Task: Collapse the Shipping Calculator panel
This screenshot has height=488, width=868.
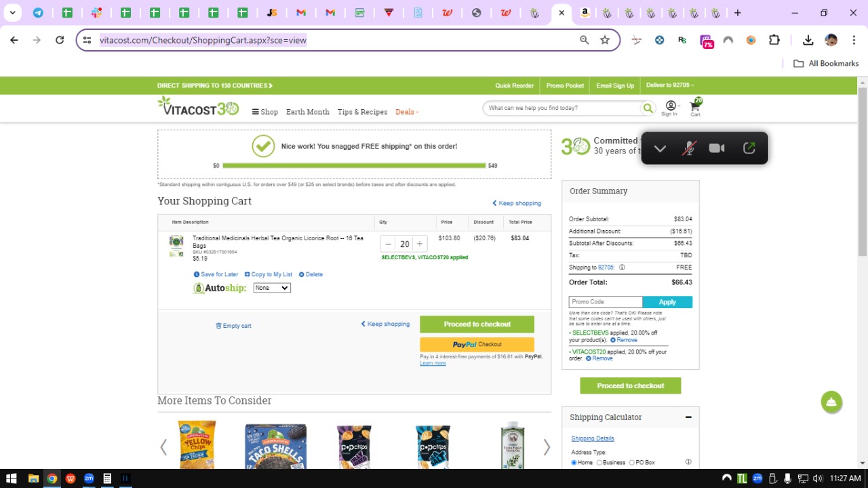Action: click(x=688, y=417)
